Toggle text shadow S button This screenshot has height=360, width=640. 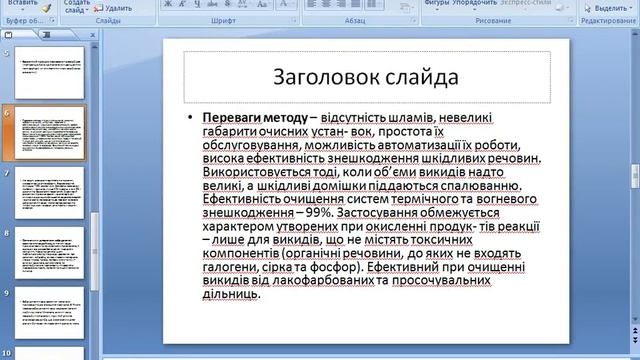228,4
